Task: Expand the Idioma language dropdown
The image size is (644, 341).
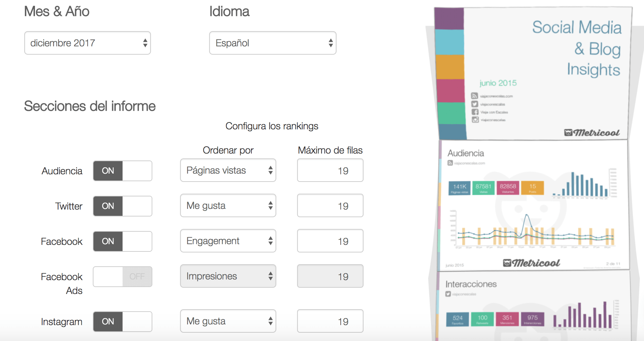Action: [272, 43]
